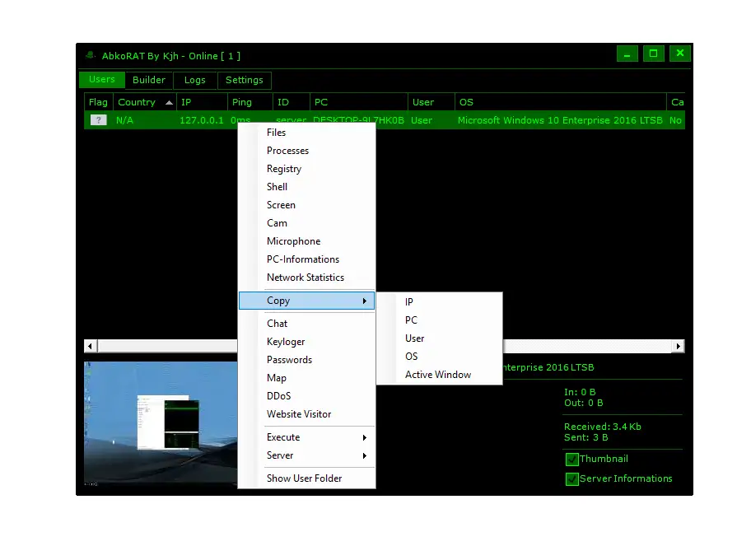Viewport: 751px width, 560px height.
Task: Disable the Server Informations checkbox
Action: click(572, 479)
